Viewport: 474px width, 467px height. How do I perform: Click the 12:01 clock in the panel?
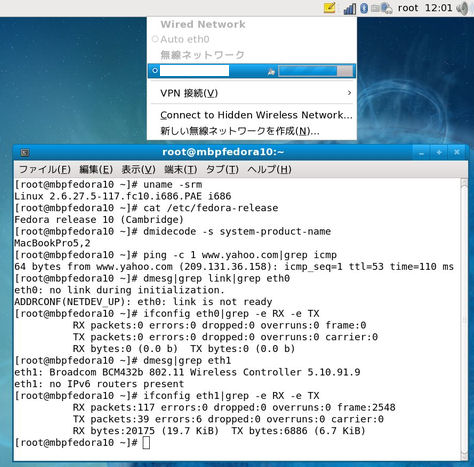pyautogui.click(x=438, y=8)
